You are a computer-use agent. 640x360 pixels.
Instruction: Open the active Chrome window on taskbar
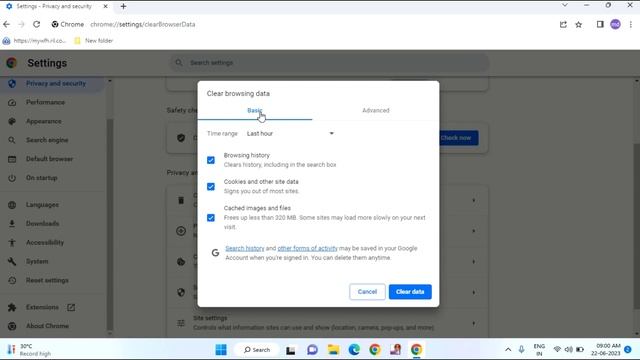pyautogui.click(x=416, y=350)
